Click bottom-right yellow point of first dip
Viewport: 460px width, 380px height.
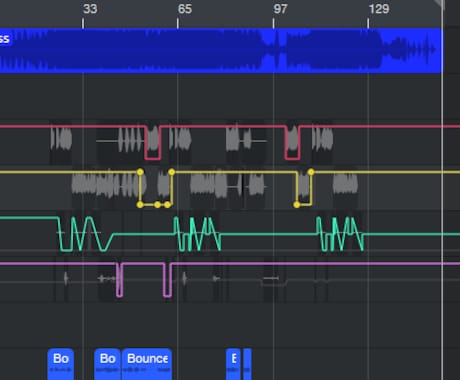pos(168,205)
